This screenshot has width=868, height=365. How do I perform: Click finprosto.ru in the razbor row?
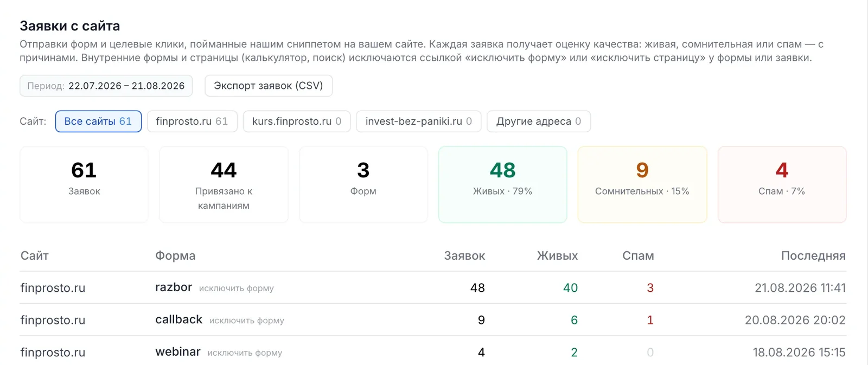point(53,288)
